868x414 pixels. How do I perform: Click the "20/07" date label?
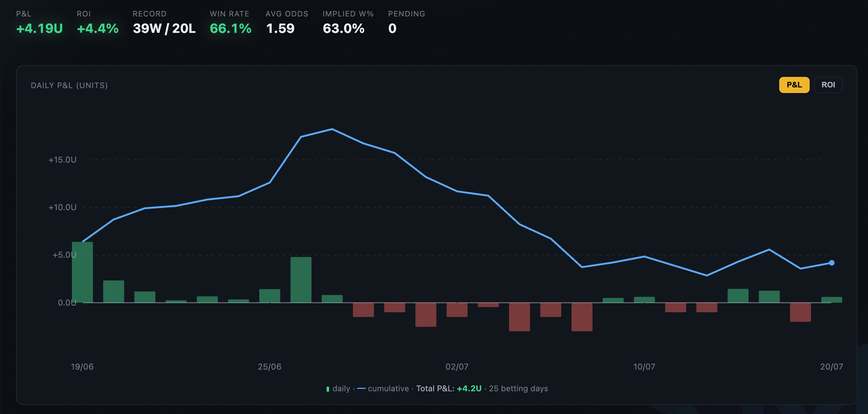[832, 367]
